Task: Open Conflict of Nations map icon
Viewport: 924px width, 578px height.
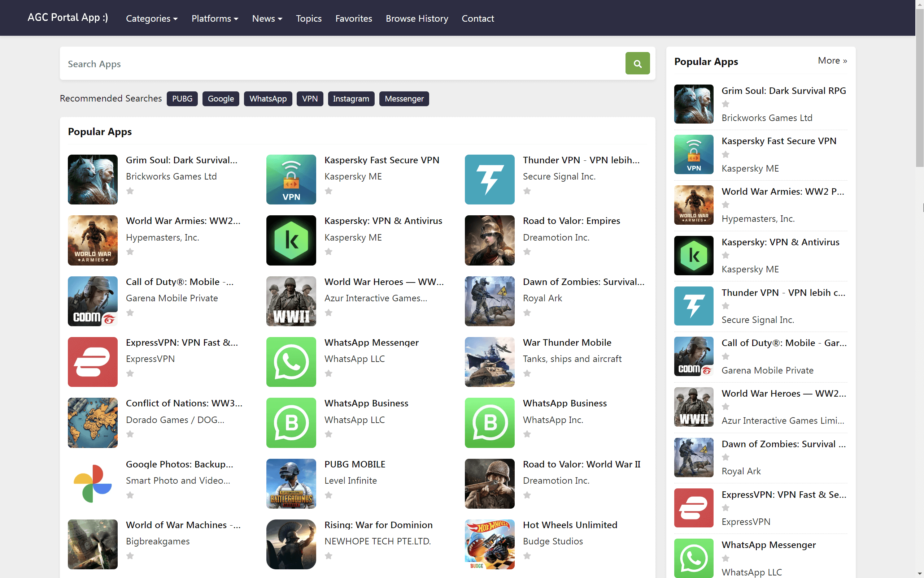Action: click(93, 422)
